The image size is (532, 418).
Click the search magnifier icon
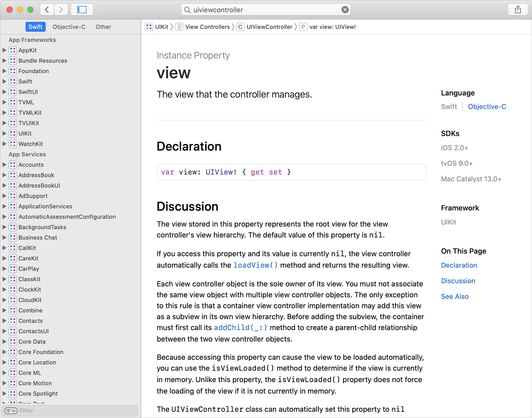click(x=187, y=10)
